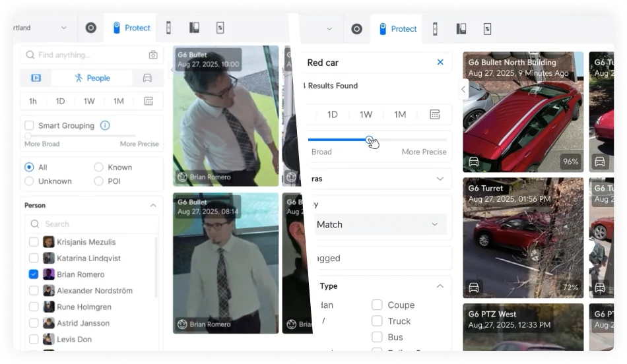Click the camera image search icon

(x=153, y=55)
